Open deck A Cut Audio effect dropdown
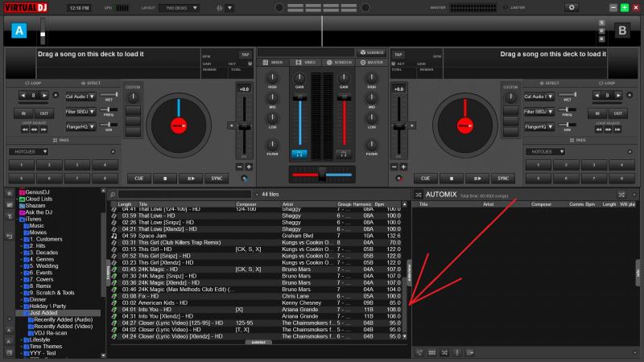This screenshot has width=644, height=362. point(80,97)
